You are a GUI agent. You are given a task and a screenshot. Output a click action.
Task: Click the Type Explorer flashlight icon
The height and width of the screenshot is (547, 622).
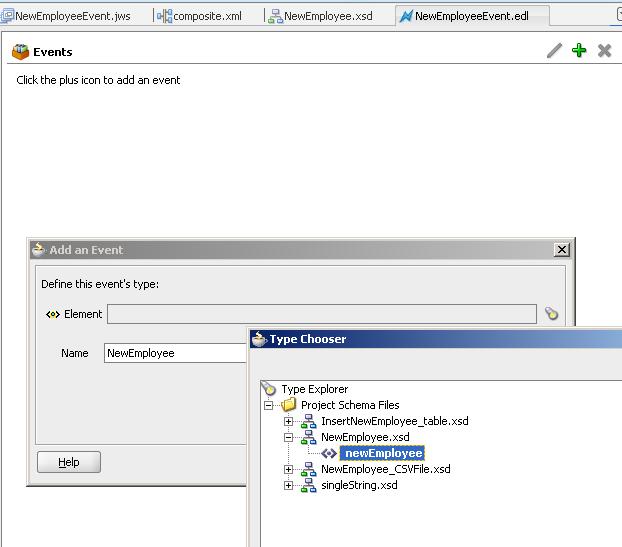click(269, 388)
